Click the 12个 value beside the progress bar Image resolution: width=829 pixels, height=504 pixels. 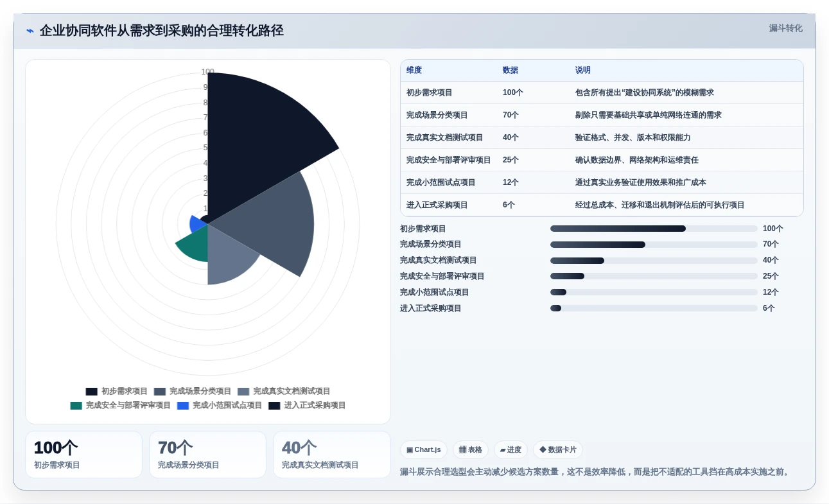771,292
